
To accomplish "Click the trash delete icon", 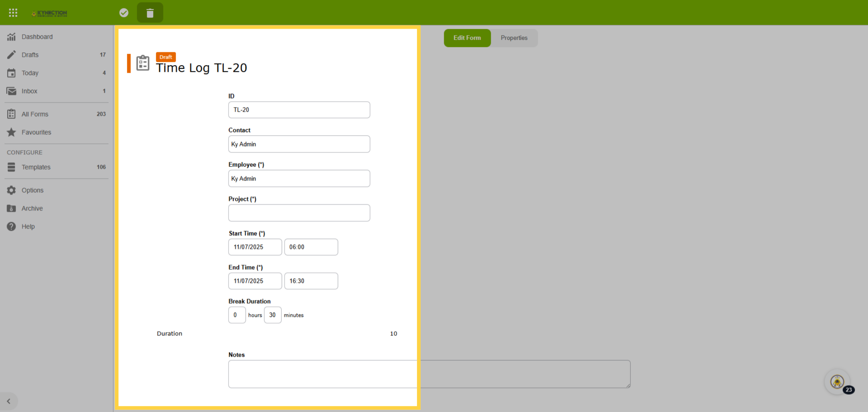I will click(150, 13).
